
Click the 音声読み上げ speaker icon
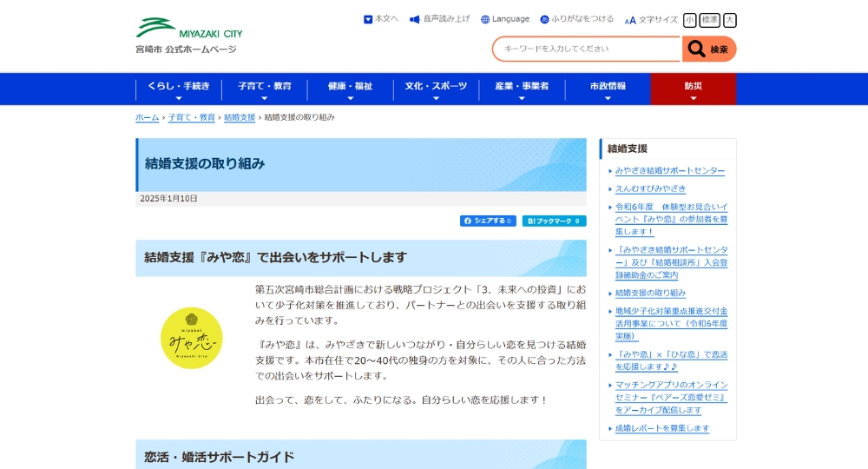coord(414,19)
